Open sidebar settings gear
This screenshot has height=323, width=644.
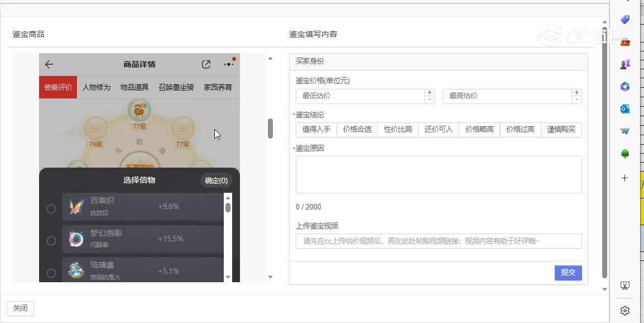[x=624, y=311]
